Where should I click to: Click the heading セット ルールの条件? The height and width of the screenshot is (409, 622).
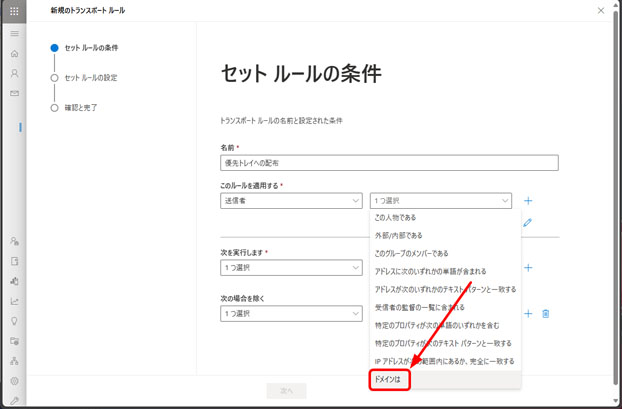[x=301, y=74]
